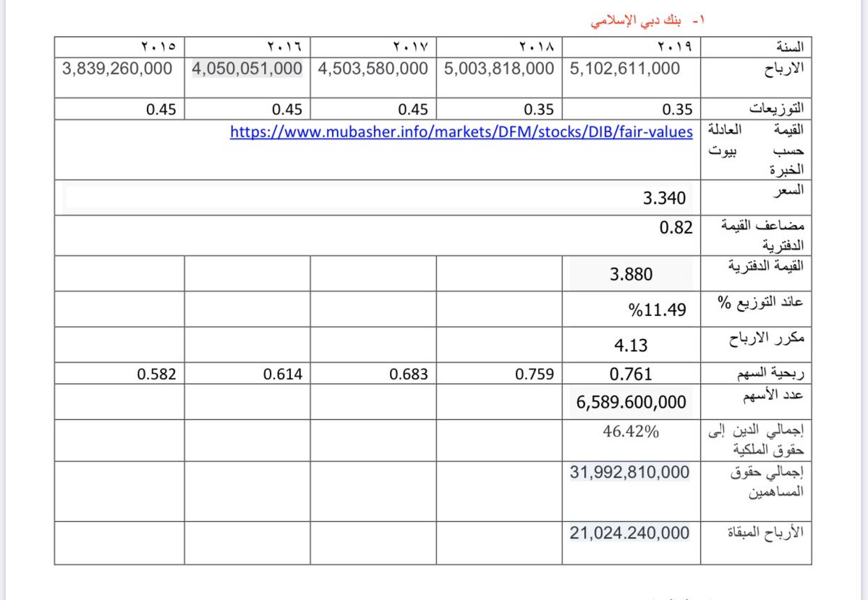This screenshot has width=868, height=600.
Task: Click the 0.45 dividend under year ٢٠١٦
Action: [x=287, y=110]
